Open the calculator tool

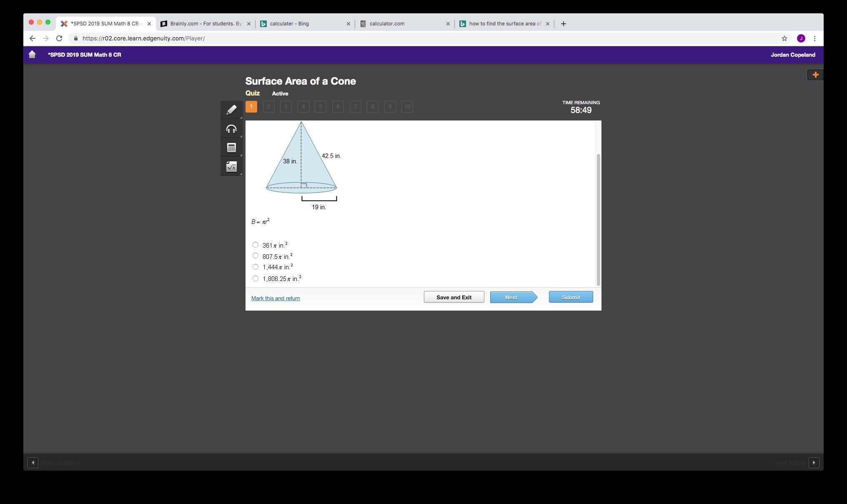[231, 148]
